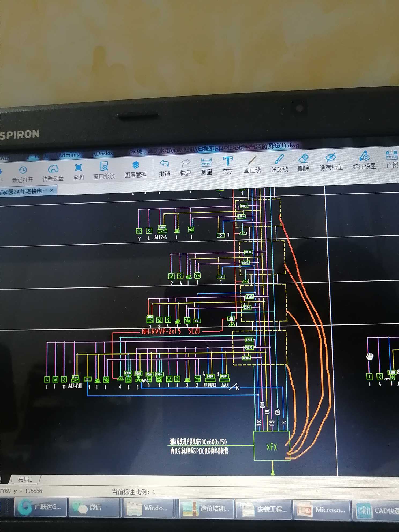The image size is (399, 532).
Task: Open the Windo... taskbar window
Action: tap(149, 508)
